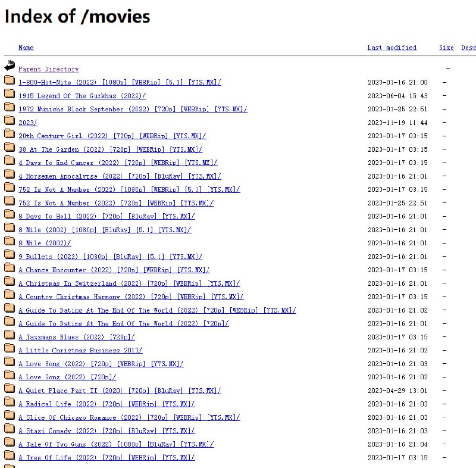The image size is (476, 468).
Task: Click folder icon for A Tree Of Life
Action: click(x=9, y=456)
